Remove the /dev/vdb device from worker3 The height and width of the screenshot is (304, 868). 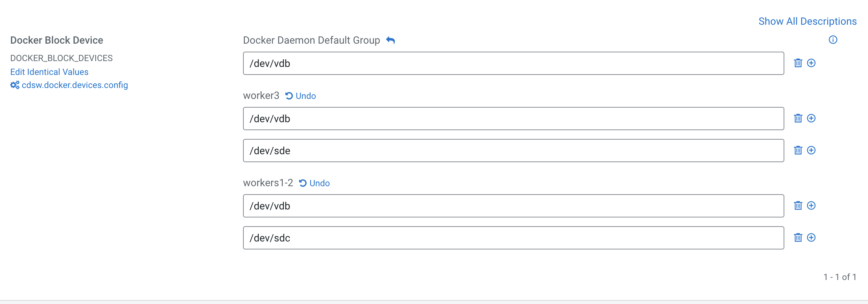click(799, 118)
